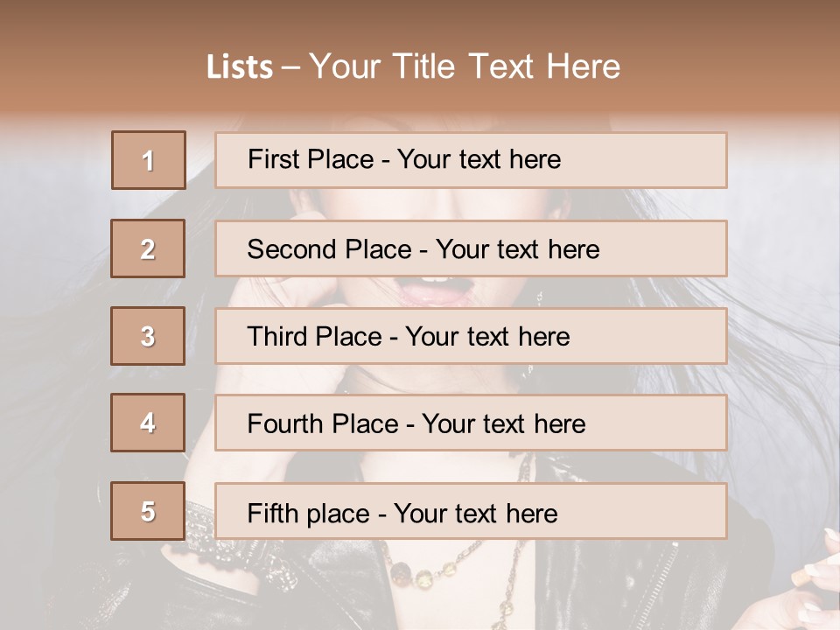The image size is (840, 630).
Task: Select the 'First Place' text bar
Action: [471, 160]
